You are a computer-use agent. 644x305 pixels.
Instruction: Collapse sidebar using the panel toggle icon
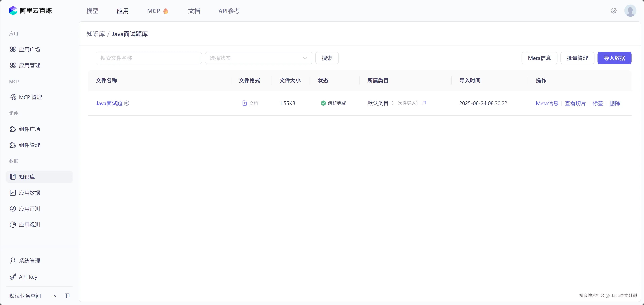click(x=67, y=296)
